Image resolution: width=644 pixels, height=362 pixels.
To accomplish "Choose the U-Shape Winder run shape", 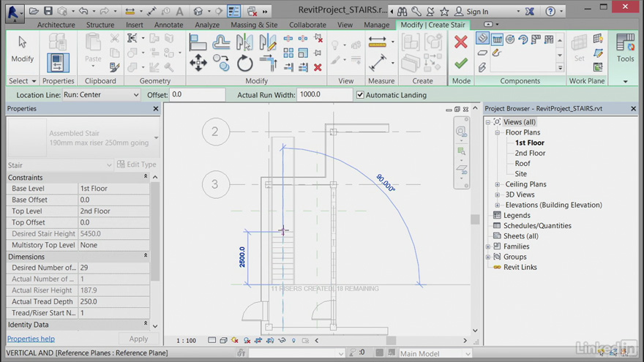I will click(549, 39).
